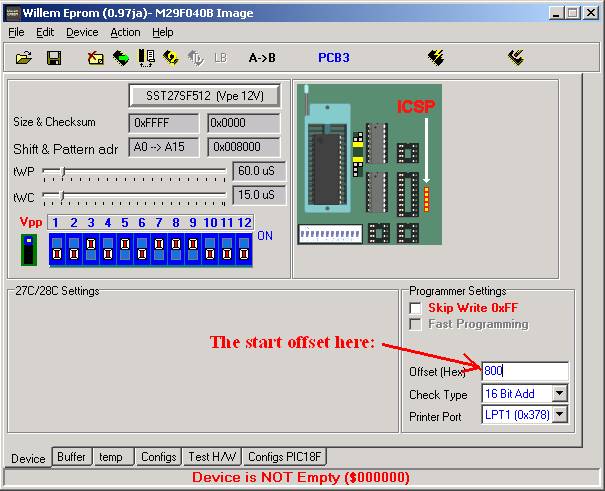Viewport: 605px width, 491px height.
Task: Click the 60.0 uS value box
Action: pos(259,171)
